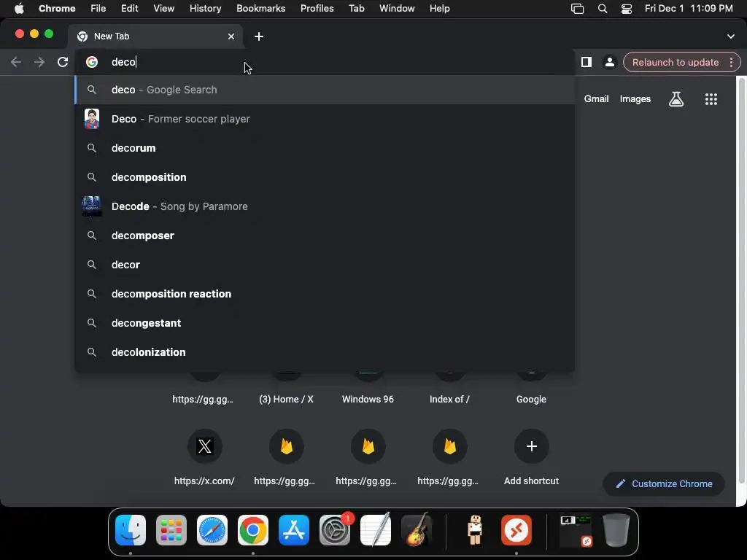Open a new tab with plus
The height and width of the screenshot is (560, 747).
[259, 36]
